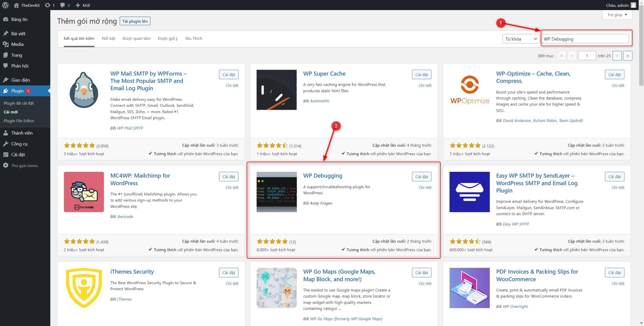Open Bảng tin dashboard menu
Image resolution: width=644 pixels, height=326 pixels.
pos(25,19)
